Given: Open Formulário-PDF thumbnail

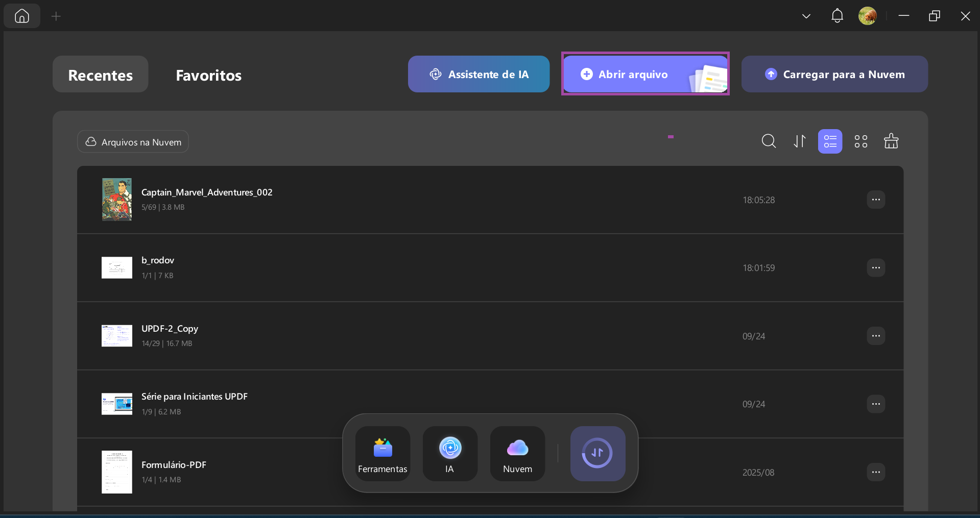Looking at the screenshot, I should [x=117, y=472].
